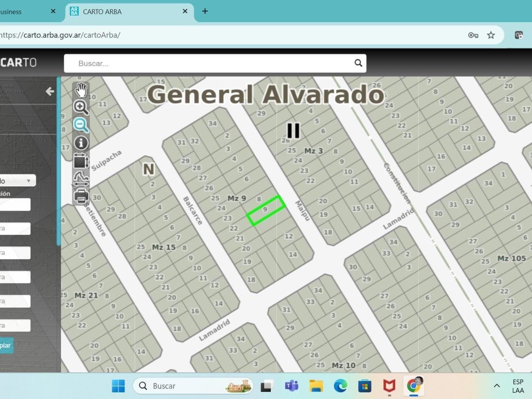Click the full extent view icon
This screenshot has width=532, height=399.
click(x=81, y=161)
